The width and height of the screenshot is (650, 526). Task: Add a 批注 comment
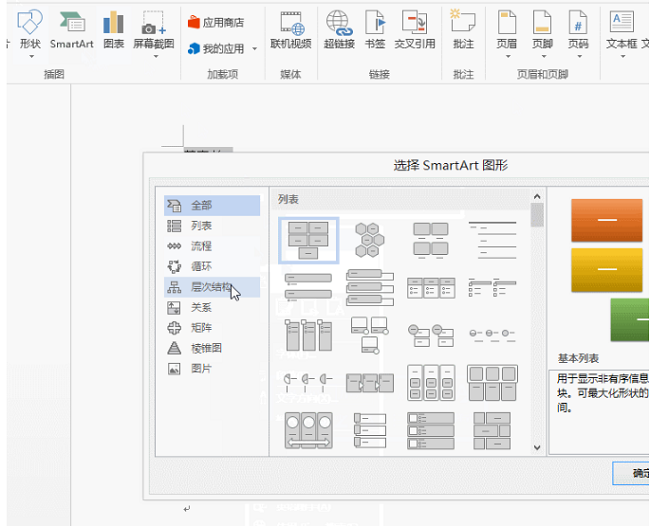[x=463, y=30]
